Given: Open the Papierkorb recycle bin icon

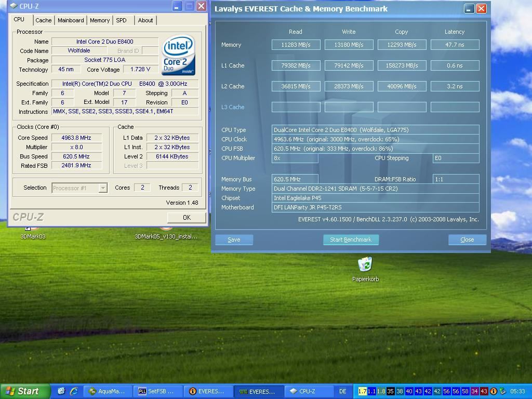Looking at the screenshot, I should tap(365, 265).
